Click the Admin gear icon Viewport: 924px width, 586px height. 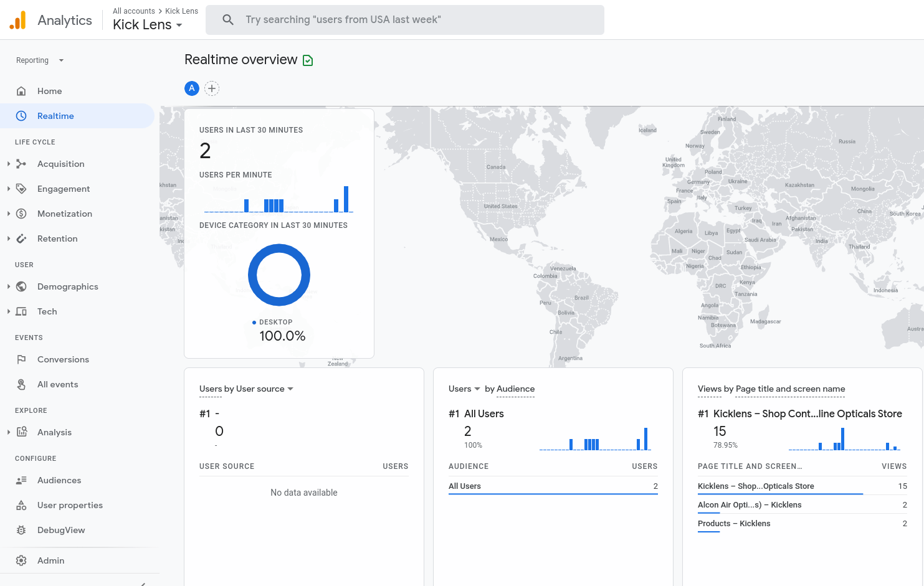[x=21, y=560]
